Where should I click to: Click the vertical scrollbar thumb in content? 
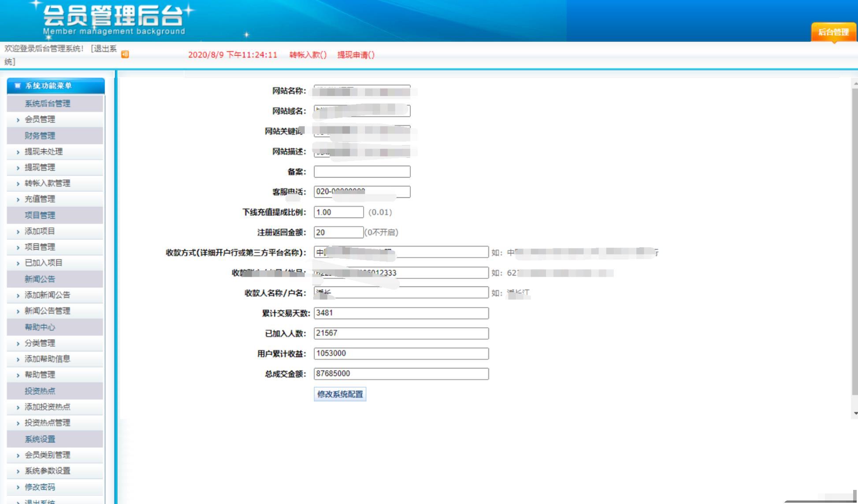[855, 241]
